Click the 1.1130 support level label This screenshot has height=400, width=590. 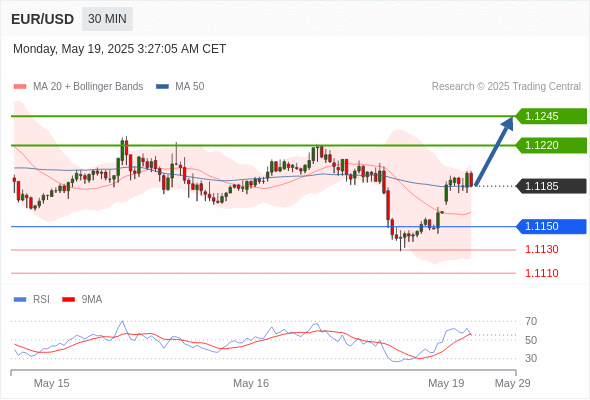(x=542, y=249)
